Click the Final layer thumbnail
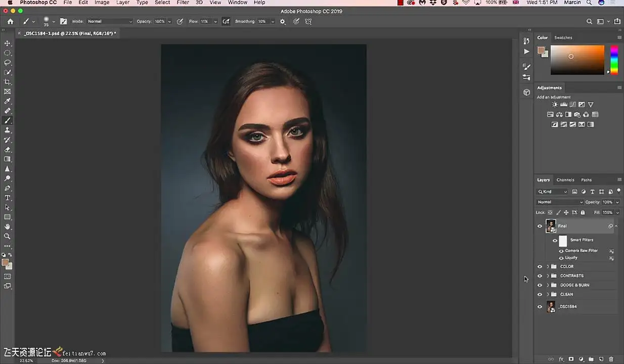 [x=551, y=226]
